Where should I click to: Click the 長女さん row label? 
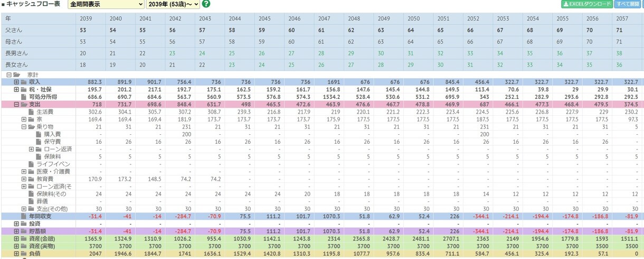16,64
